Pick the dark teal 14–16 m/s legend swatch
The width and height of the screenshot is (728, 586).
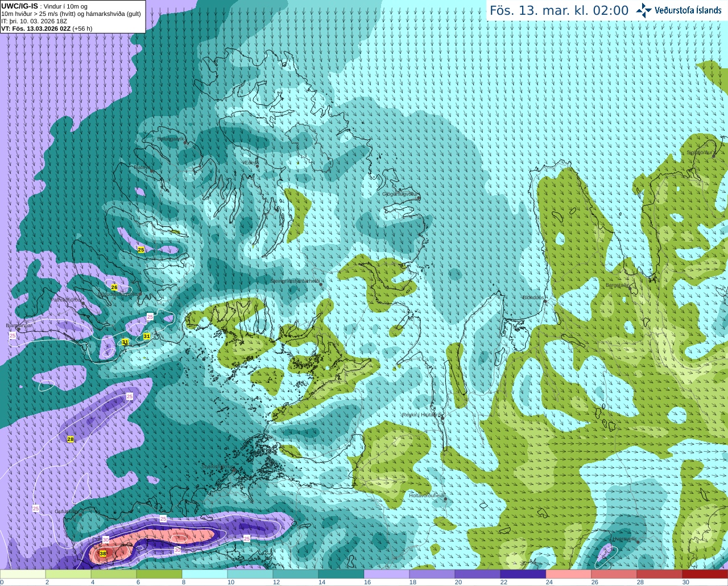(x=341, y=574)
